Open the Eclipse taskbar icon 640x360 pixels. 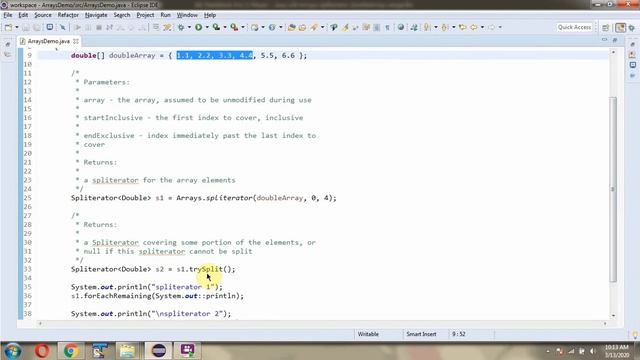159,351
